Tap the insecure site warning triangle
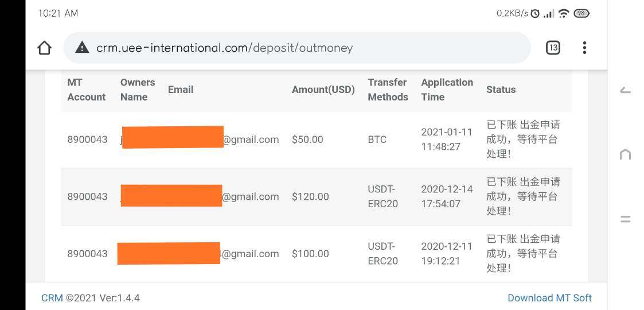Screen dimensions: 644x310 [x=82, y=48]
